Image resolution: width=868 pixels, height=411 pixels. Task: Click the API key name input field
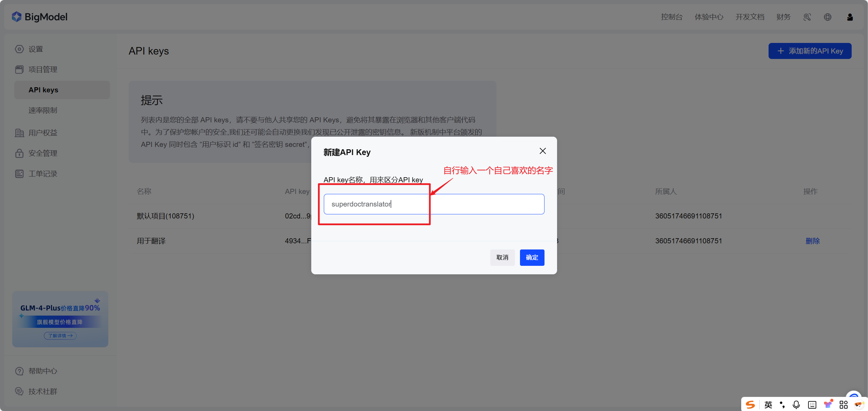pos(433,204)
